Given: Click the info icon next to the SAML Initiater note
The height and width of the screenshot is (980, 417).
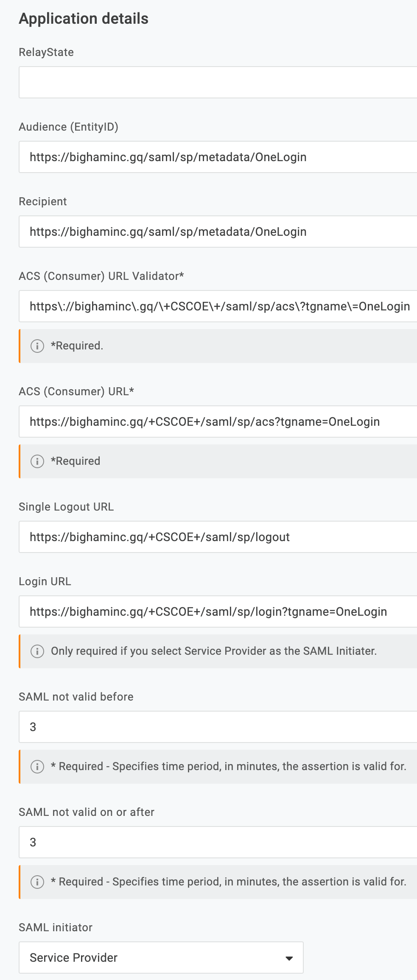Looking at the screenshot, I should (x=38, y=651).
